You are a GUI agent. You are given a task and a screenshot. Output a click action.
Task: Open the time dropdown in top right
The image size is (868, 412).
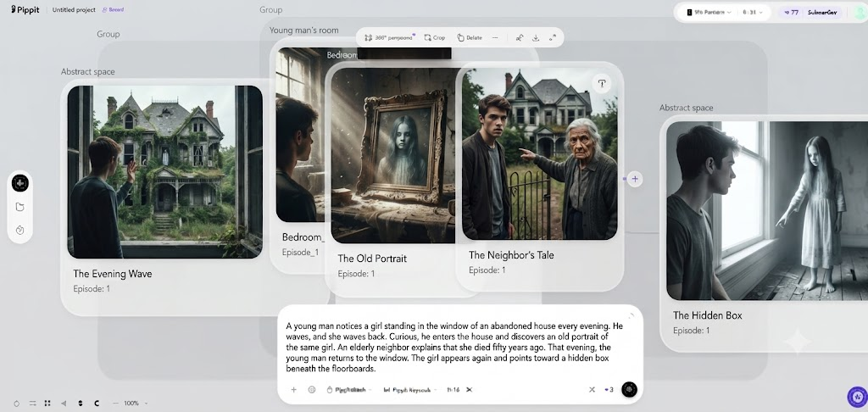pyautogui.click(x=753, y=12)
